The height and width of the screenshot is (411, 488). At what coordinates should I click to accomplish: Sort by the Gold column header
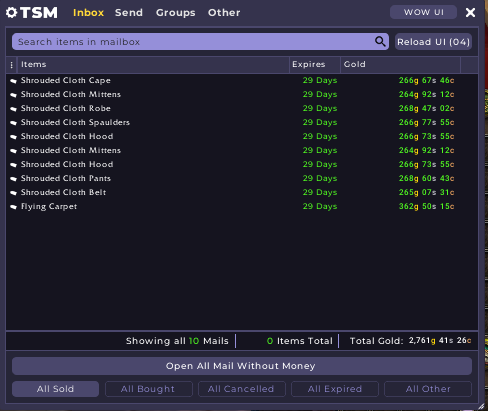click(x=401, y=65)
